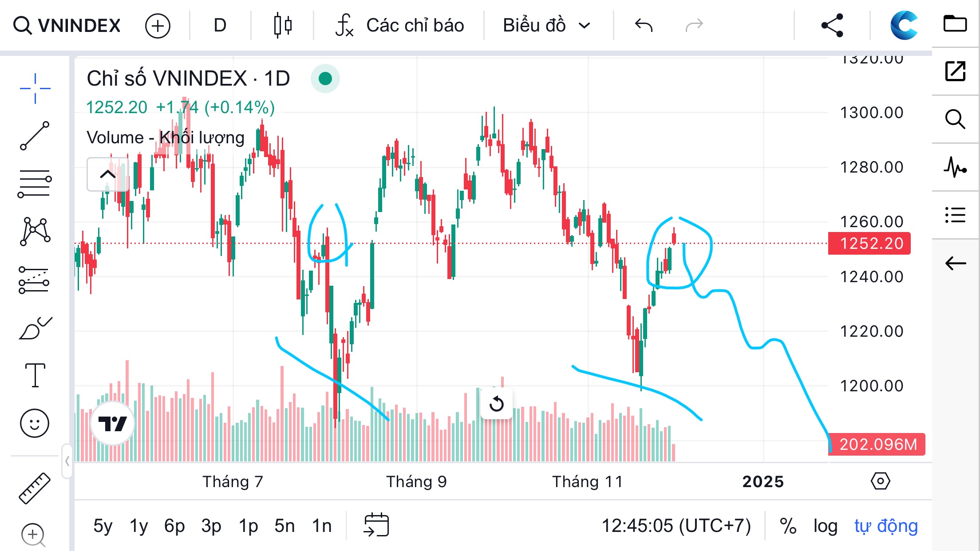The width and height of the screenshot is (980, 551).
Task: Collapse the left drawing toolbar handle
Action: click(67, 461)
